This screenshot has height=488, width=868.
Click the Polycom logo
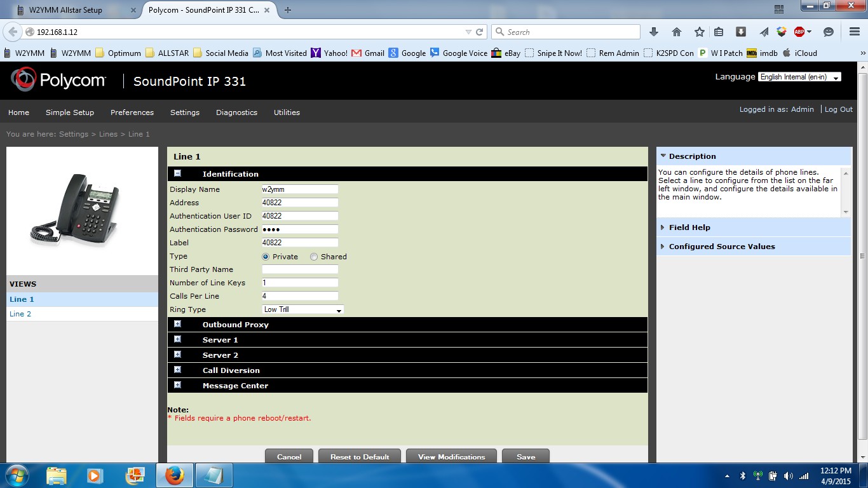pos(58,80)
